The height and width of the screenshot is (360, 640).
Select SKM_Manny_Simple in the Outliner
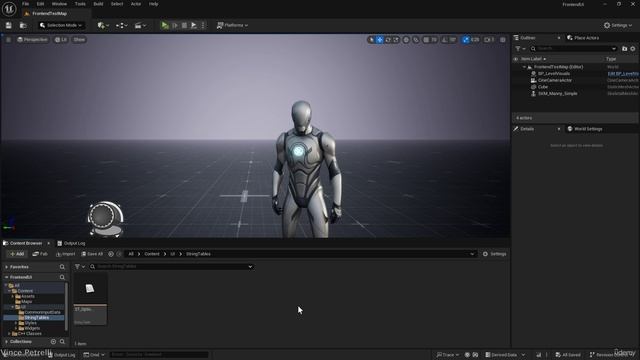point(558,93)
